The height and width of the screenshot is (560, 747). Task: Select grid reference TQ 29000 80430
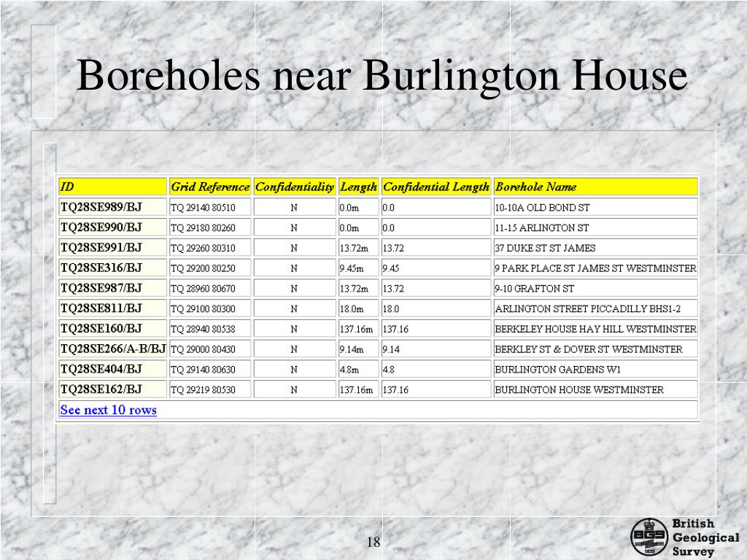[203, 349]
